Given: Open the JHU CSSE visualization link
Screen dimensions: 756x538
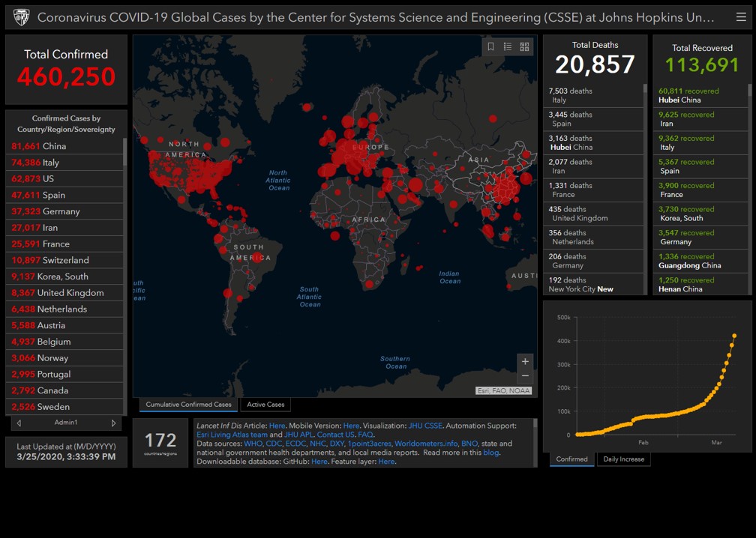Looking at the screenshot, I should (425, 426).
